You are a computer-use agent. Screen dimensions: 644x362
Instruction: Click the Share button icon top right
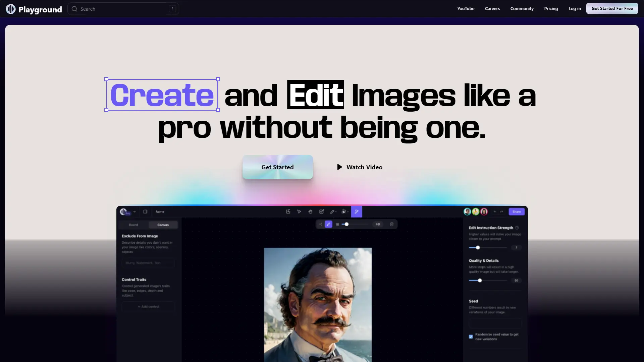516,211
